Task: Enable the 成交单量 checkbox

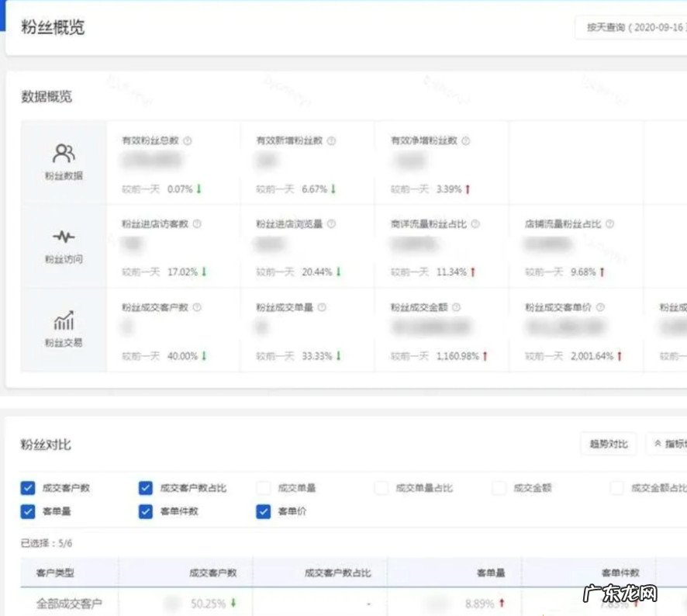Action: click(263, 488)
